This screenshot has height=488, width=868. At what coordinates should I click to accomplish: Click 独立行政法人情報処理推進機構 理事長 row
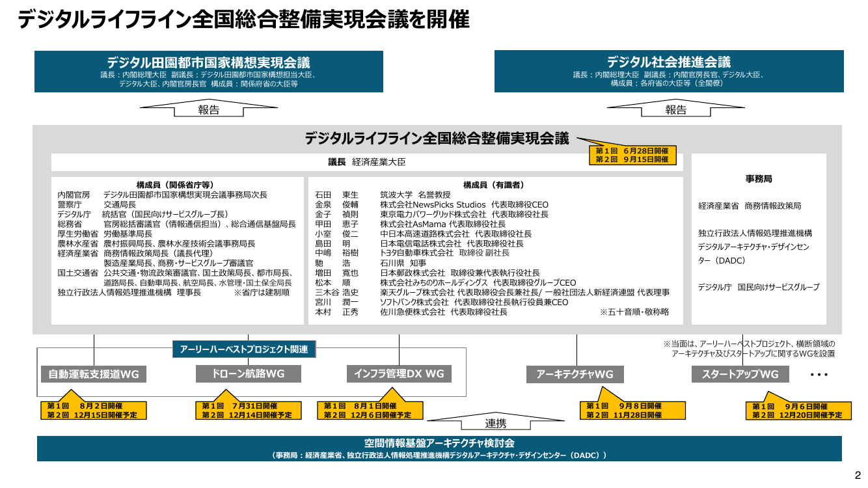(x=129, y=293)
